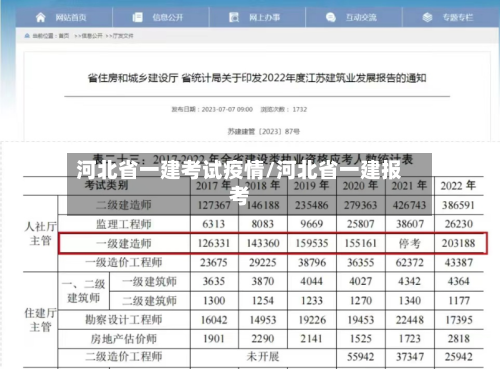Go to 首页 in the breadcrumb
The height and width of the screenshot is (369, 500).
tap(64, 36)
